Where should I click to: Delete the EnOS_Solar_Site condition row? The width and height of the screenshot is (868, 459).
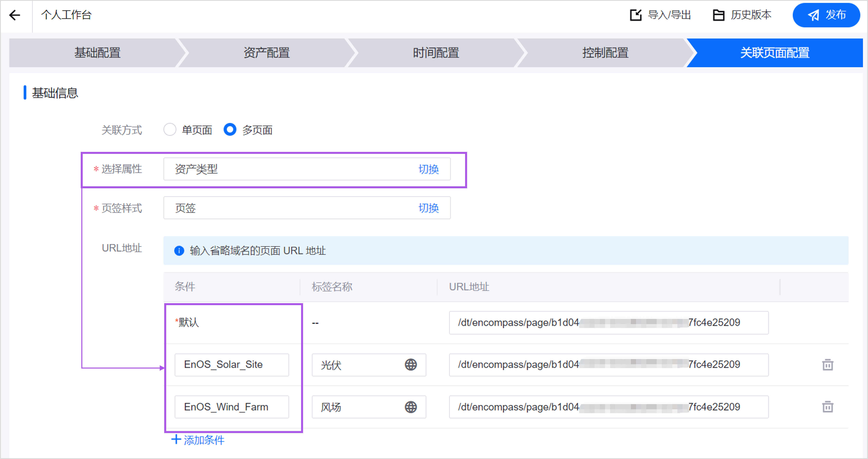click(827, 364)
